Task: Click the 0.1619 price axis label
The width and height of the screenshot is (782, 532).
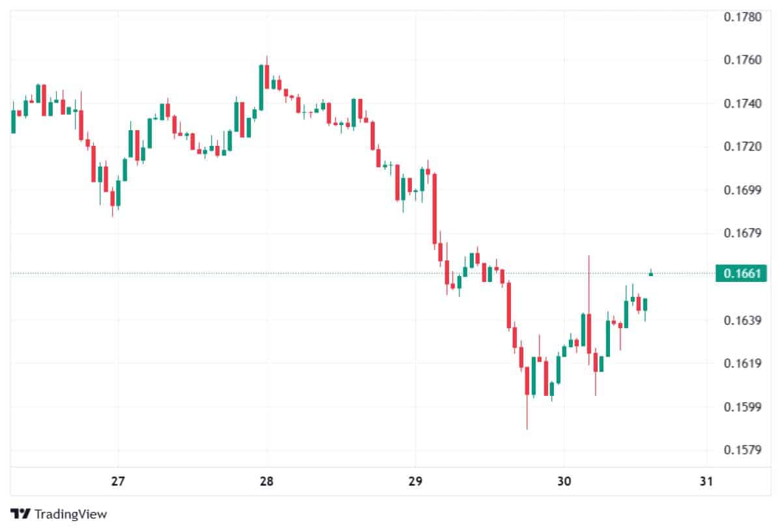Action: coord(742,363)
